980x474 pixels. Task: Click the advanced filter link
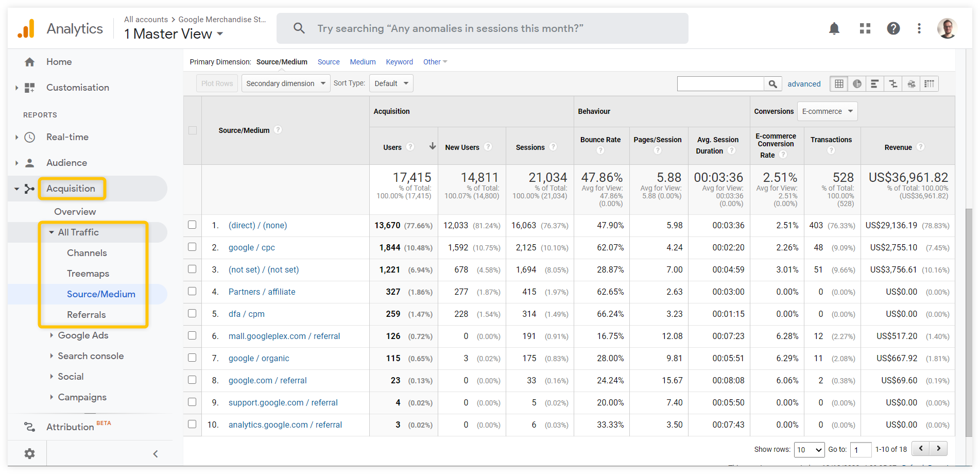pyautogui.click(x=804, y=84)
